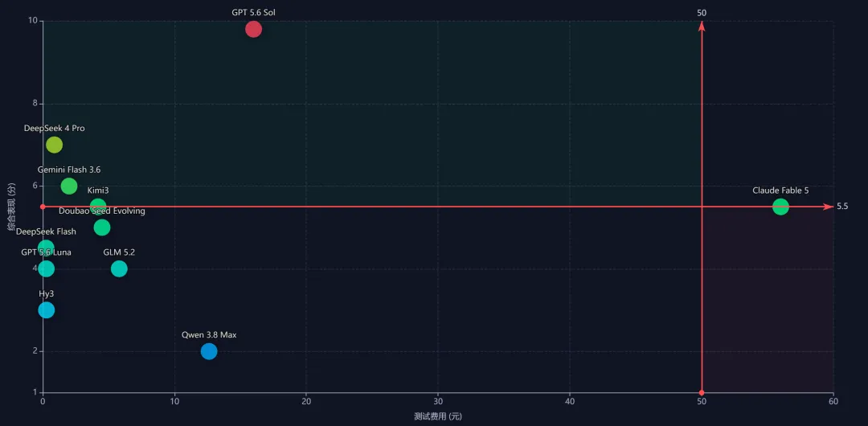Click the Qwen 3.8 Max data point
This screenshot has width=868, height=426.
[209, 351]
